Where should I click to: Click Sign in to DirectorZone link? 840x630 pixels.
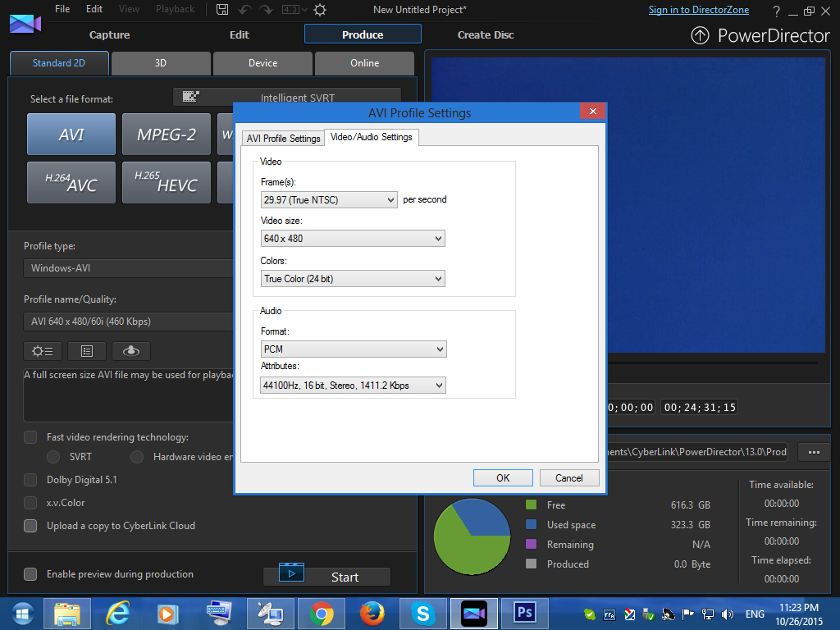[x=699, y=10]
